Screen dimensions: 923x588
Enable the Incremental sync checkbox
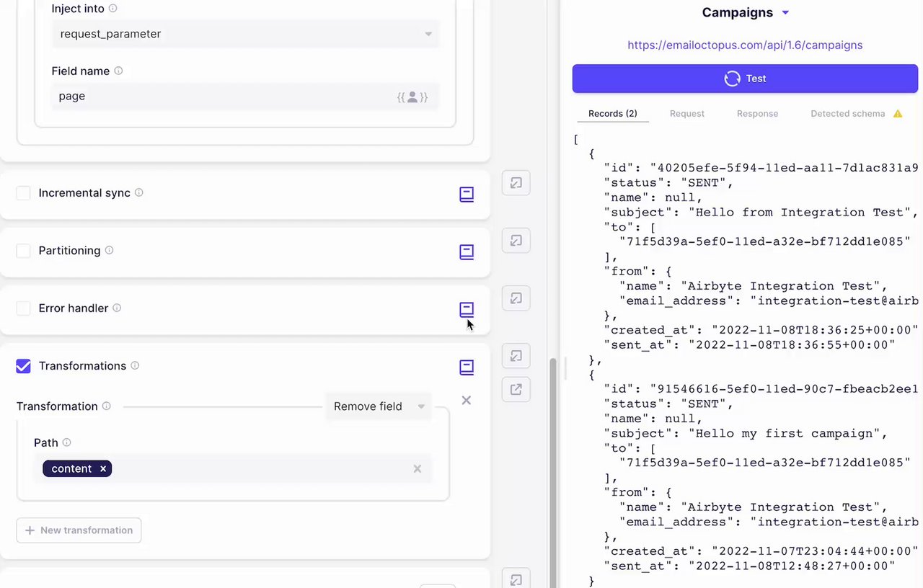tap(24, 193)
